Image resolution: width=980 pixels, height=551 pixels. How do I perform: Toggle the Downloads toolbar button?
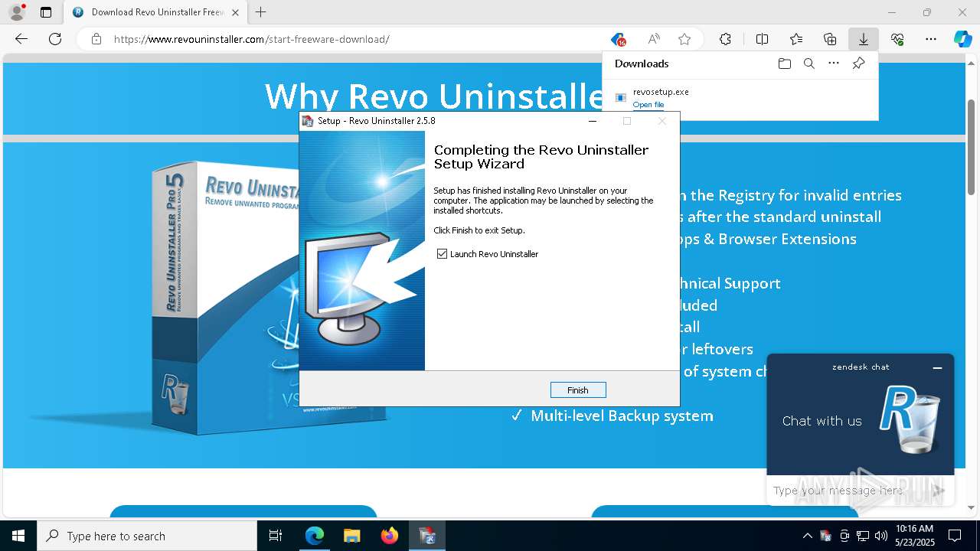863,39
